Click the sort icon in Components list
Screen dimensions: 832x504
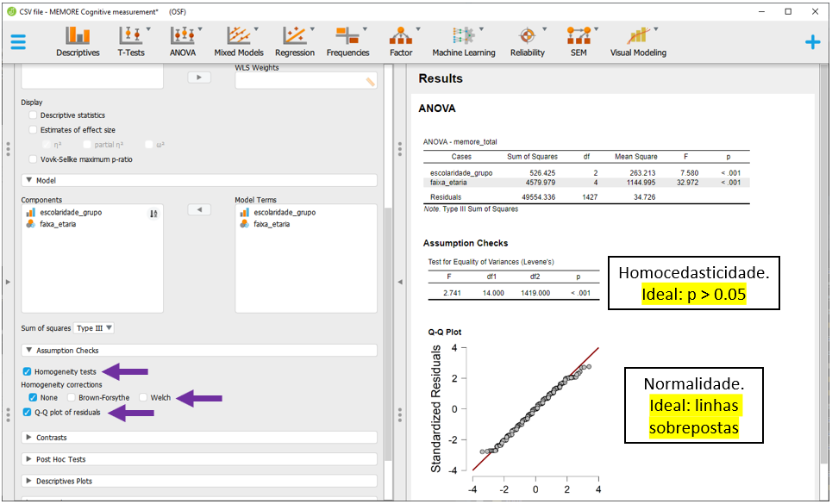click(153, 214)
